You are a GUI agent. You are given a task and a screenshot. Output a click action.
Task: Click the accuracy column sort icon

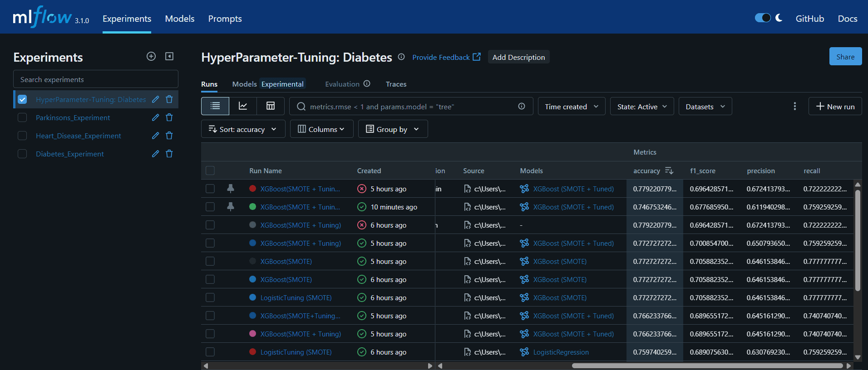tap(669, 170)
